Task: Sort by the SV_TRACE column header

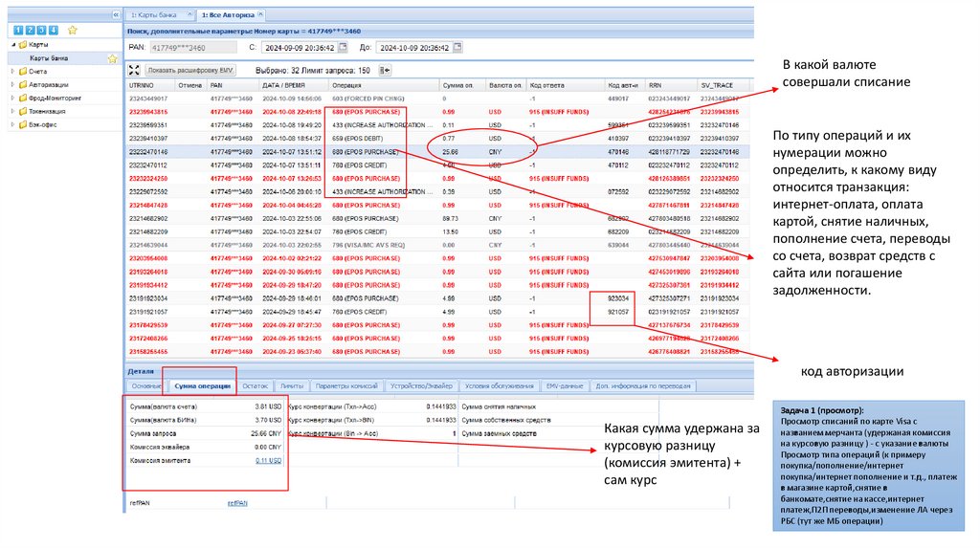Action: [724, 85]
